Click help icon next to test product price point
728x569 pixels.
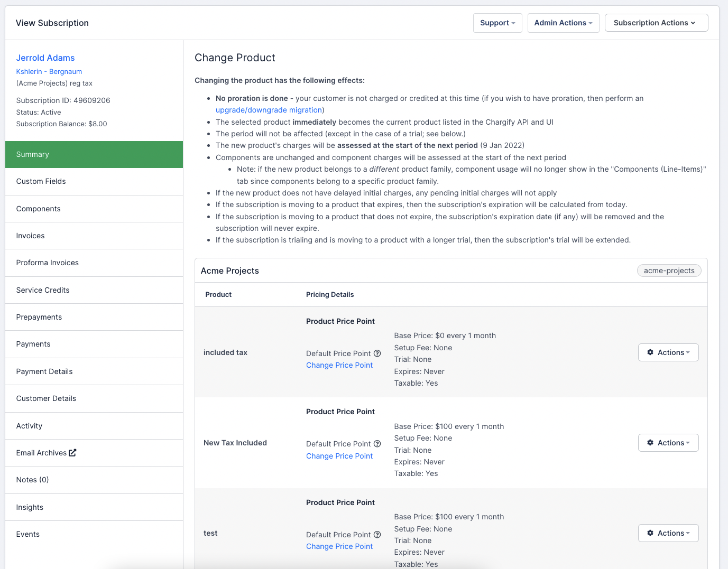pos(377,535)
